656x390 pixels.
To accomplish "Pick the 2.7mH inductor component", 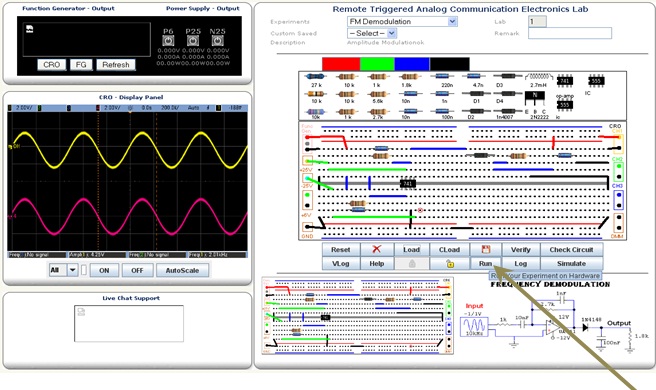I will pyautogui.click(x=539, y=77).
